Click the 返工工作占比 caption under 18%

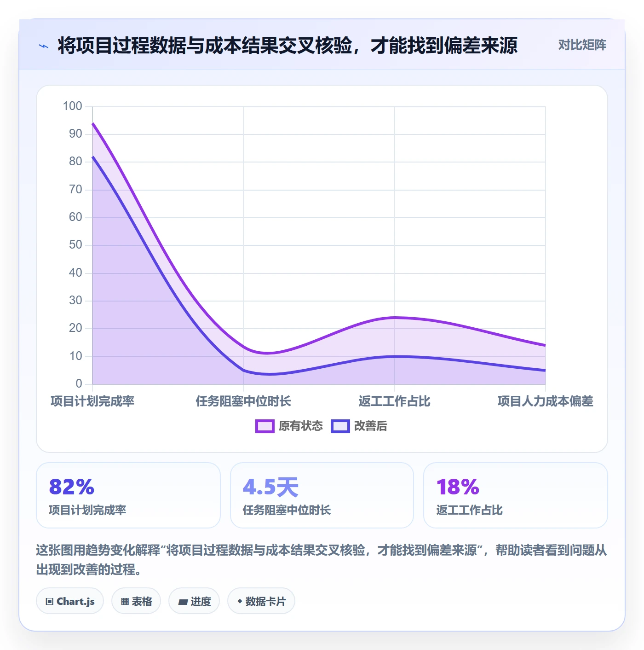(x=469, y=510)
